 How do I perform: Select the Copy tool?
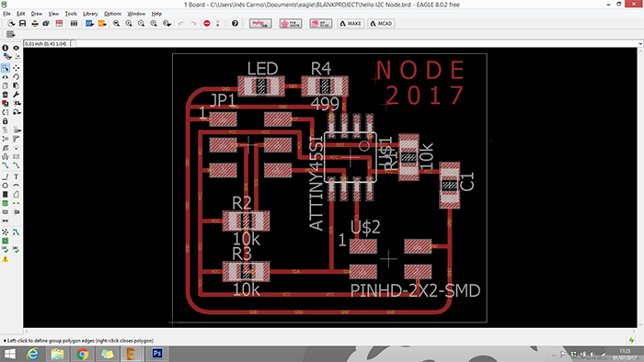coord(6,85)
